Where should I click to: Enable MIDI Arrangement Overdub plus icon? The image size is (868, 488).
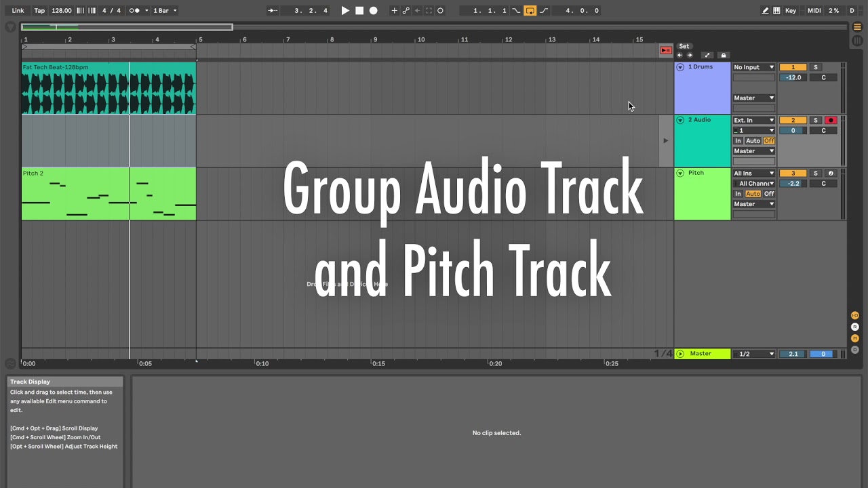pos(394,10)
